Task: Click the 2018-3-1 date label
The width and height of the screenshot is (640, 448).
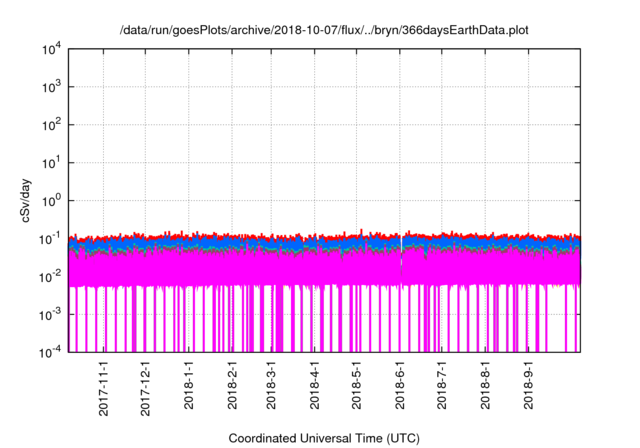Action: pos(271,385)
